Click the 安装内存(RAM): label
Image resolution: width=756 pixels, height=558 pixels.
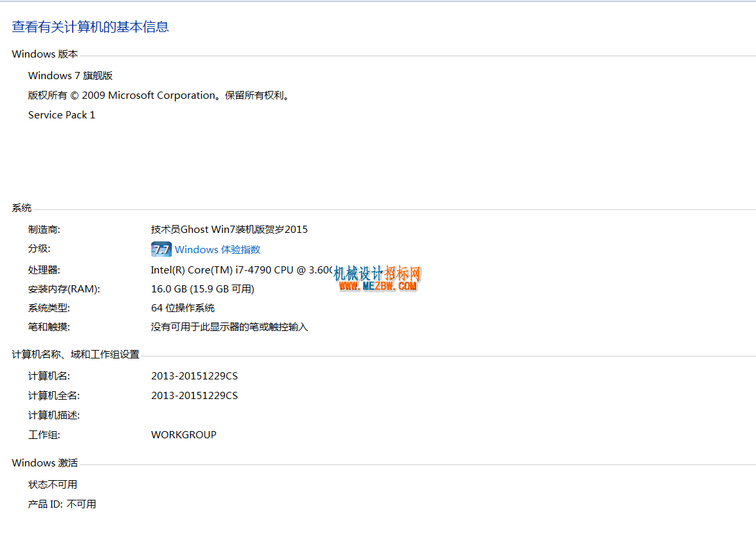(x=64, y=289)
